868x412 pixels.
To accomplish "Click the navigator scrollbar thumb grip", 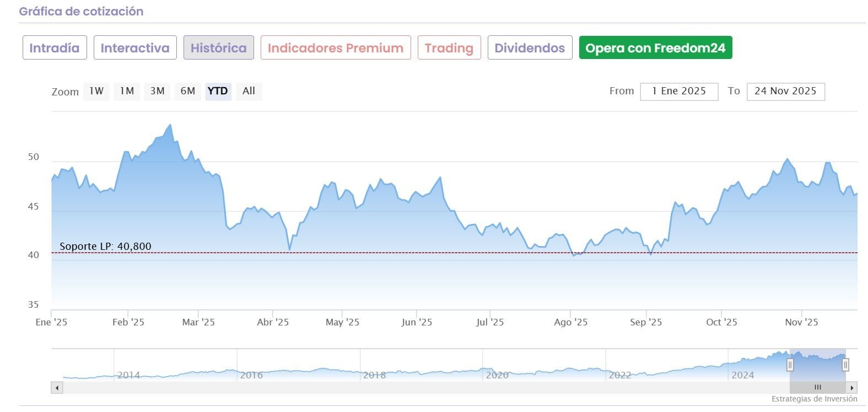I will pos(818,387).
